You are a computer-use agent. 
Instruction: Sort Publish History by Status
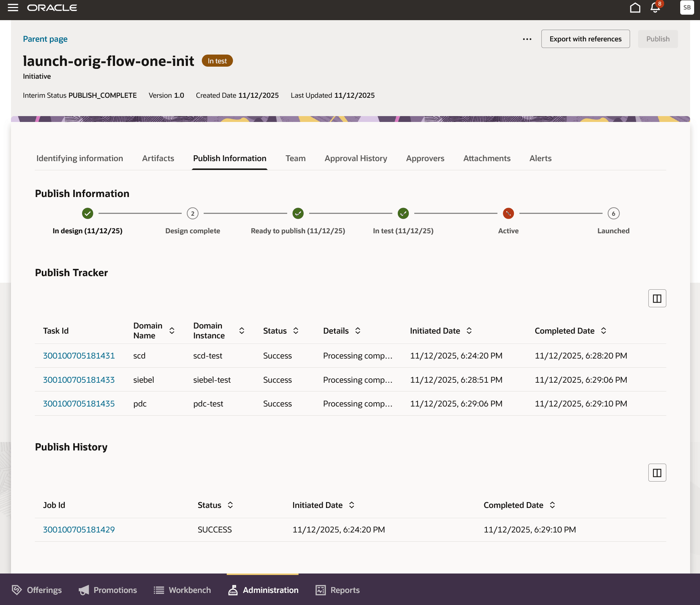(x=230, y=505)
